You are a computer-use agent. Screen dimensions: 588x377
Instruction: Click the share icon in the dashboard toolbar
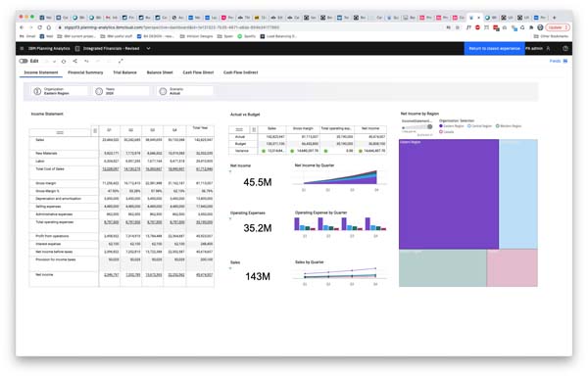(x=75, y=61)
